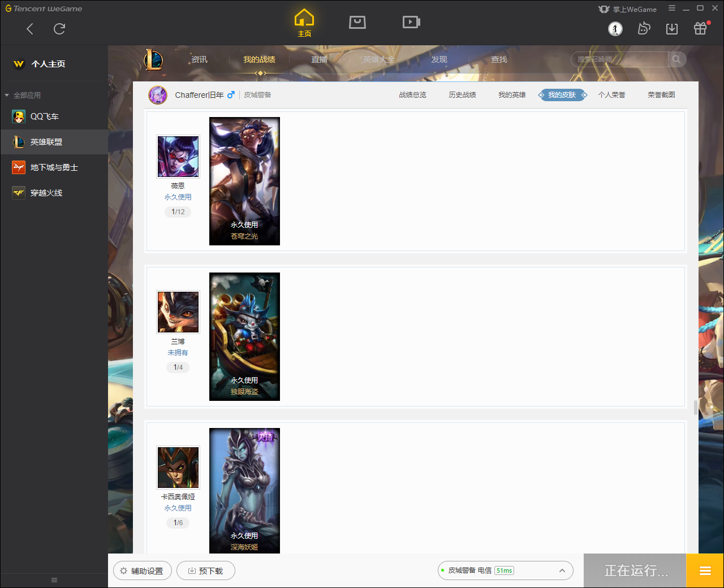The image size is (724, 588).
Task: Open the gift box icon
Action: click(700, 28)
